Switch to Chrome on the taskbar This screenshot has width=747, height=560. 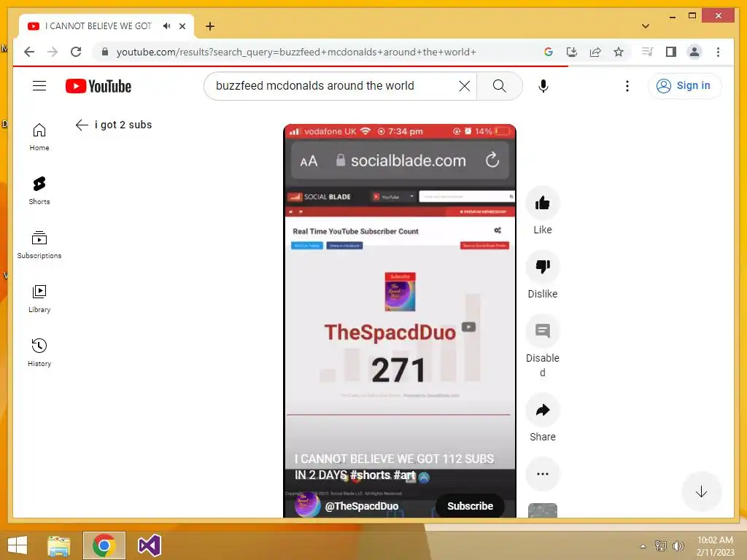click(104, 545)
